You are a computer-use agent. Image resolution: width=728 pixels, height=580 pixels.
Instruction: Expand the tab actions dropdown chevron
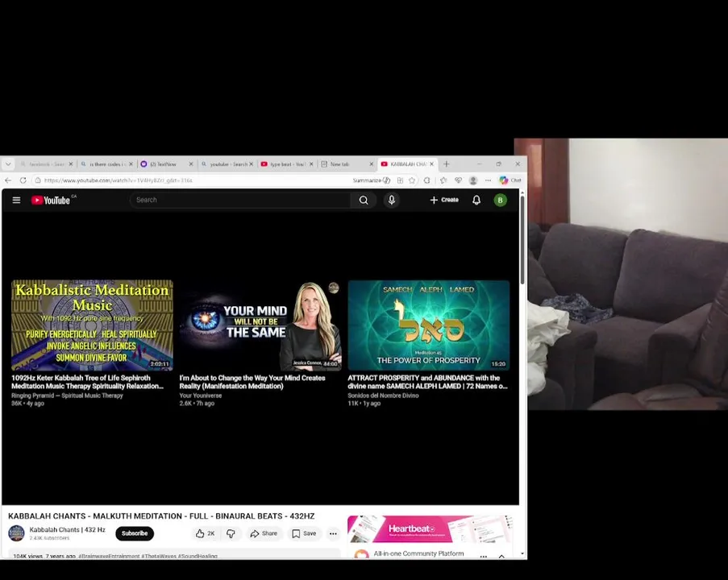[8, 164]
